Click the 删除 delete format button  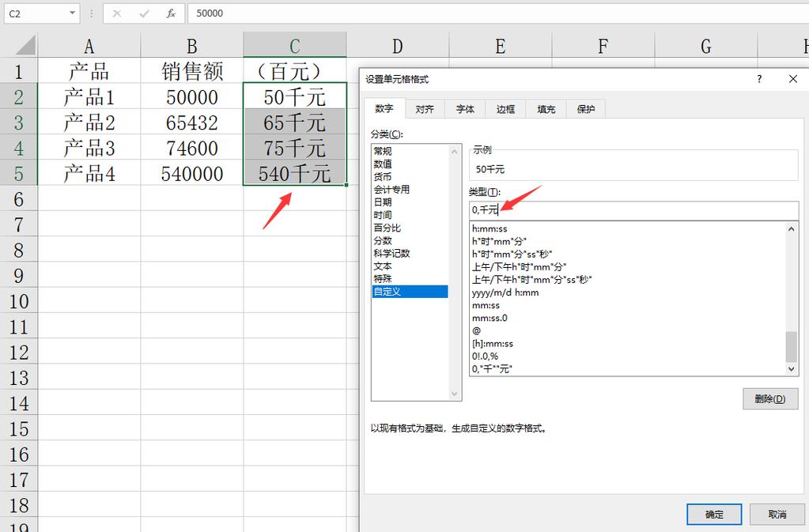769,399
